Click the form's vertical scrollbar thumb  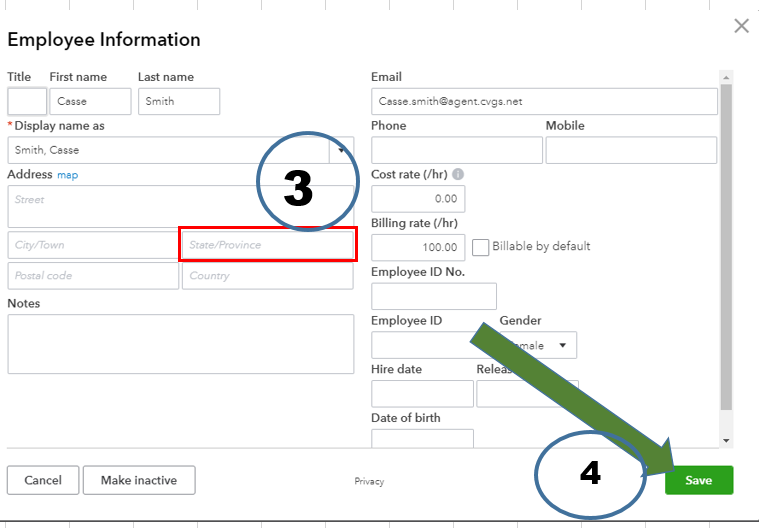pos(726,247)
